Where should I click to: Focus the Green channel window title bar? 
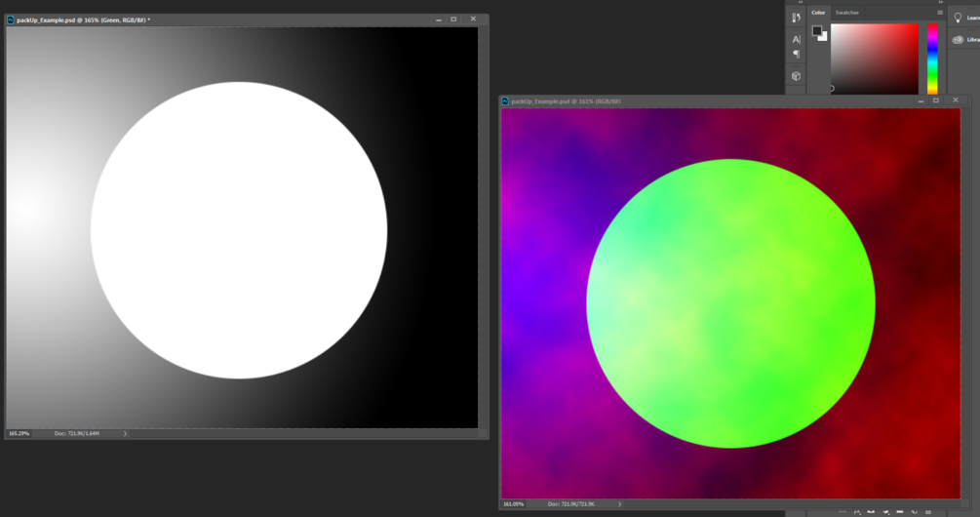tap(247, 20)
